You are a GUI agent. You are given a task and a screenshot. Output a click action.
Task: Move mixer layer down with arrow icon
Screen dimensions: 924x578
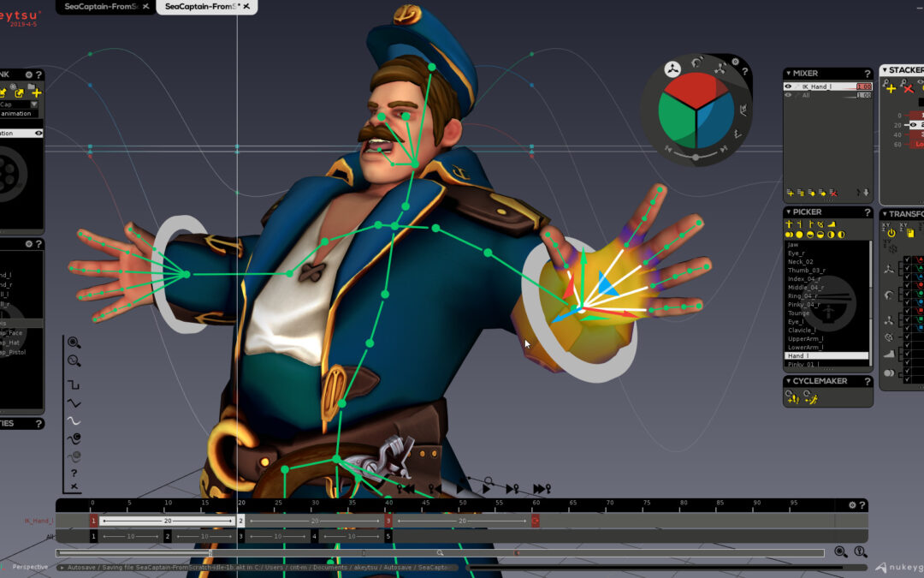pos(866,193)
